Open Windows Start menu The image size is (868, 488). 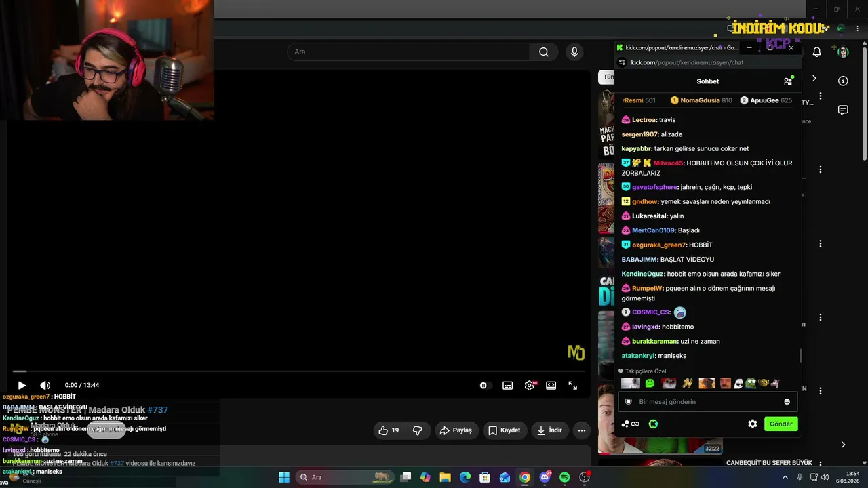(x=284, y=477)
